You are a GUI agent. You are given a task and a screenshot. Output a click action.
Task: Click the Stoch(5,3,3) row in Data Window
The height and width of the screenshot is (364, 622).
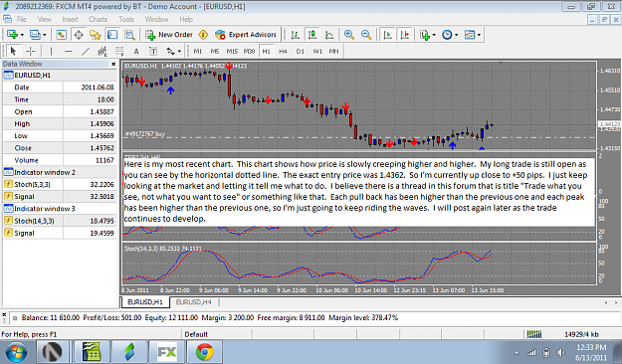coord(60,184)
